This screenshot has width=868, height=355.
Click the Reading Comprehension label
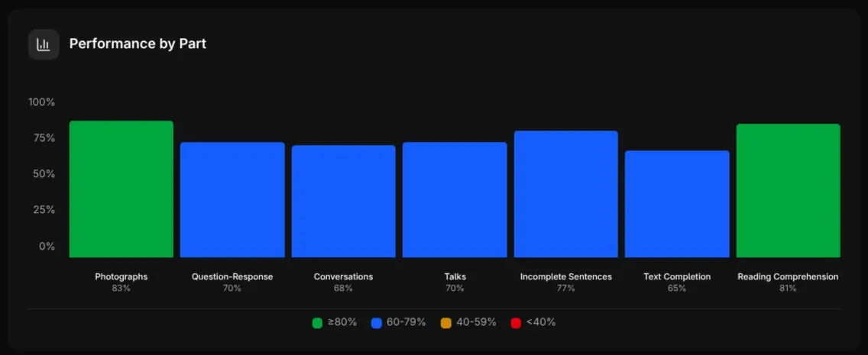tap(788, 276)
